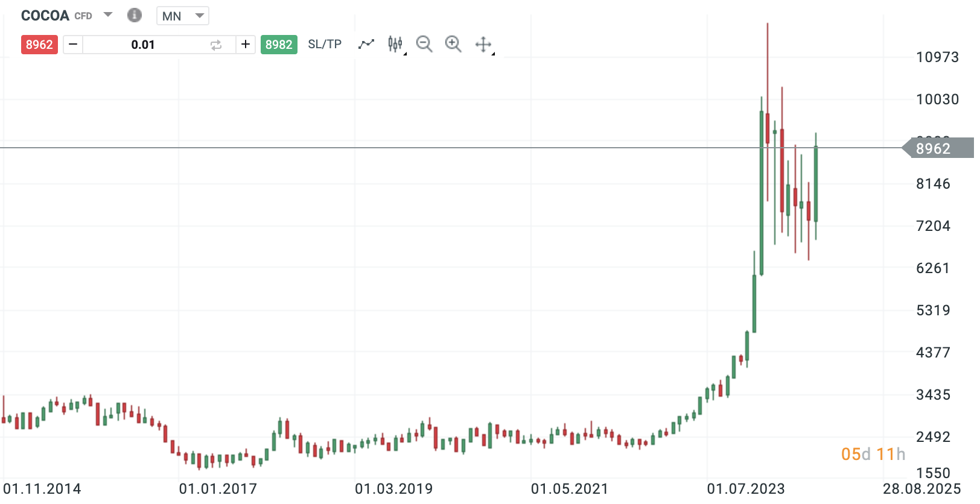980x504 pixels.
Task: Click the 01.07.2023 date axis label
Action: pos(746,488)
